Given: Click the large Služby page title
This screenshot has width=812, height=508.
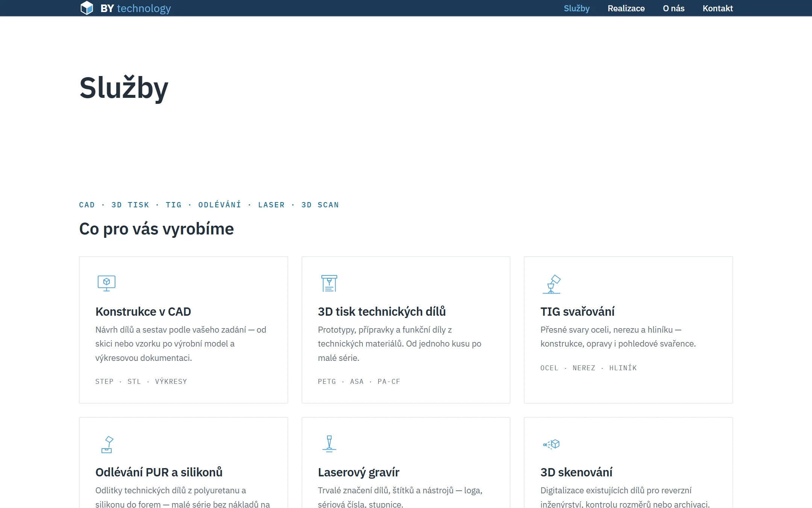Looking at the screenshot, I should pyautogui.click(x=124, y=88).
